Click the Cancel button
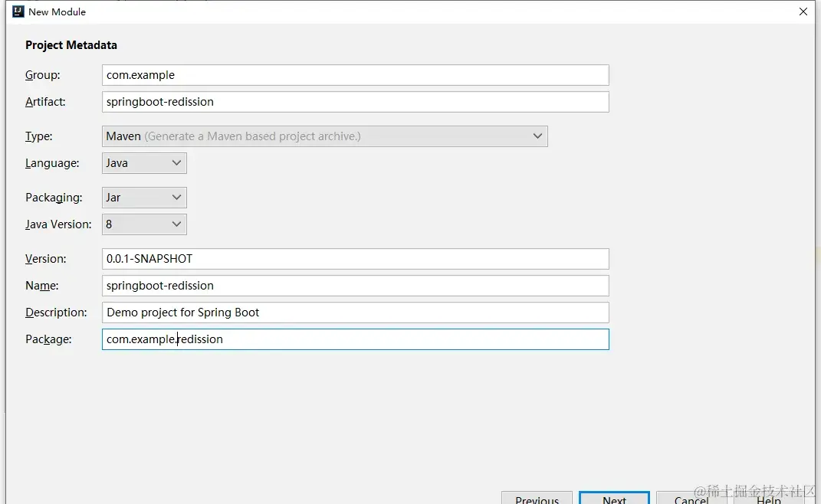The width and height of the screenshot is (821, 504). 691,498
